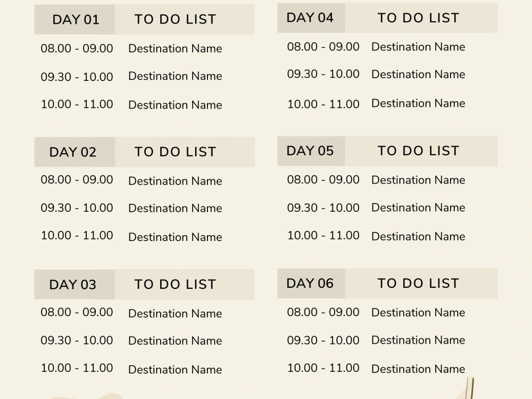Viewport: 532px width, 399px height.
Task: Click the 09.30 - 10.00 time under DAY 02
Action: tap(77, 207)
